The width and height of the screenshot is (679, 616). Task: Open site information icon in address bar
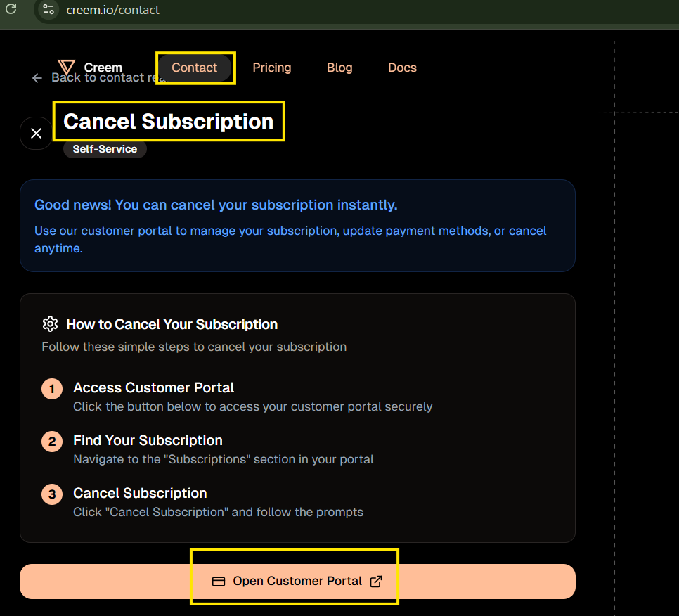48,10
